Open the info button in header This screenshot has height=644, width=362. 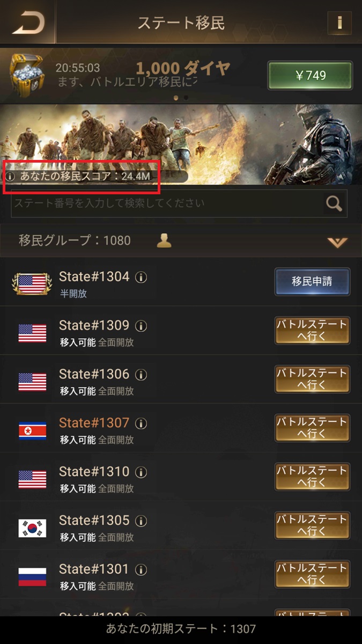339,23
